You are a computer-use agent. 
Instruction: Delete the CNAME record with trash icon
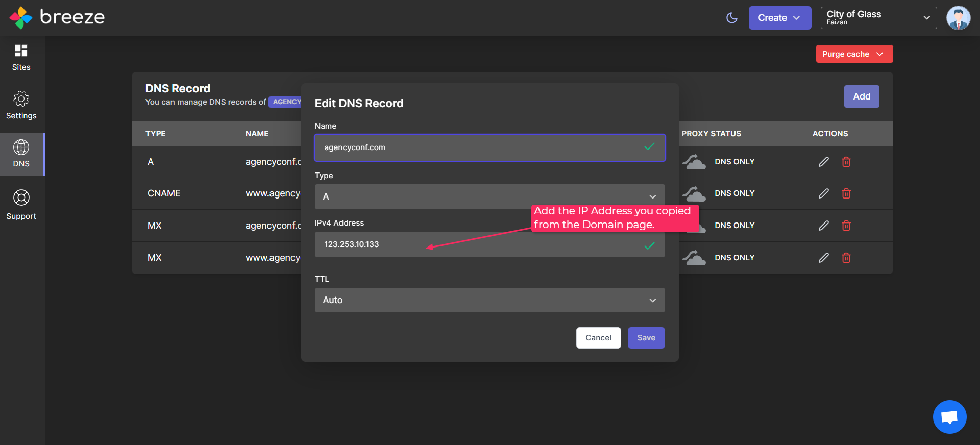click(846, 193)
